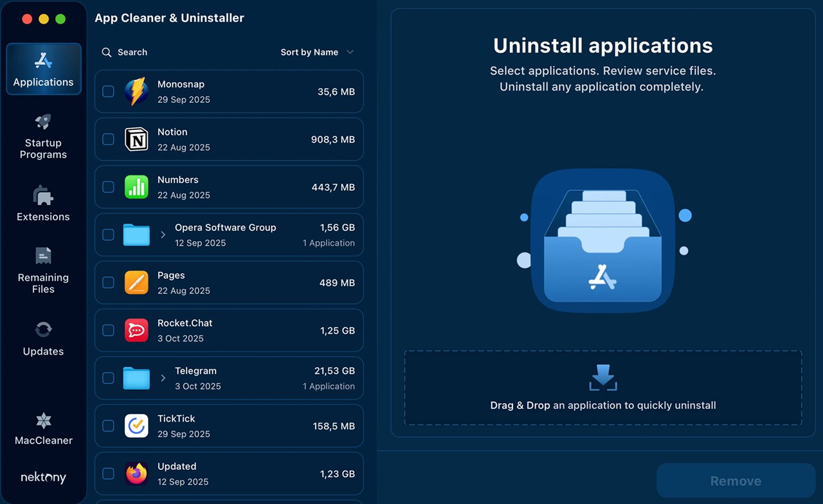Viewport: 823px width, 504px height.
Task: Click the Drag & Drop uninstall area
Action: [602, 388]
